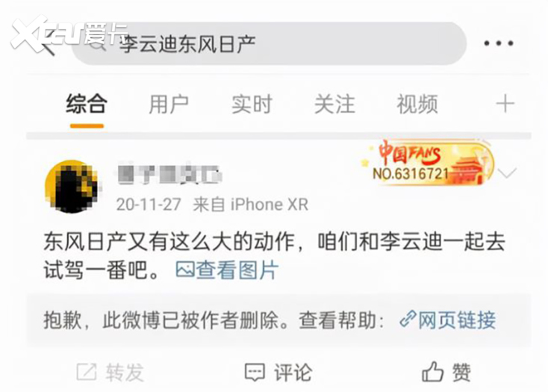Tap the 评论 comment bubble icon
548x392 pixels.
point(255,372)
